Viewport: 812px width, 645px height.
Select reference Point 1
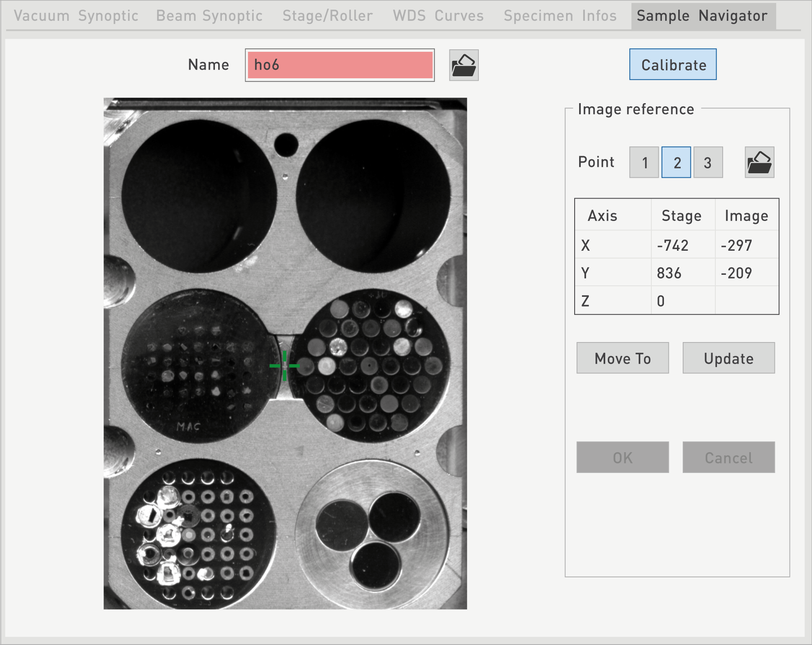click(644, 163)
